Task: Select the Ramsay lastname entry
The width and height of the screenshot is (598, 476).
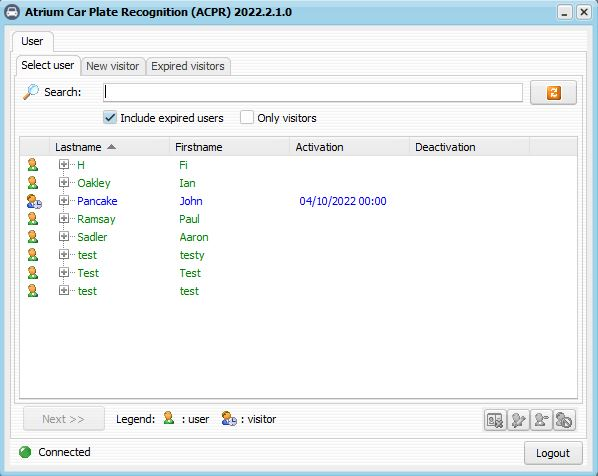Action: 96,219
